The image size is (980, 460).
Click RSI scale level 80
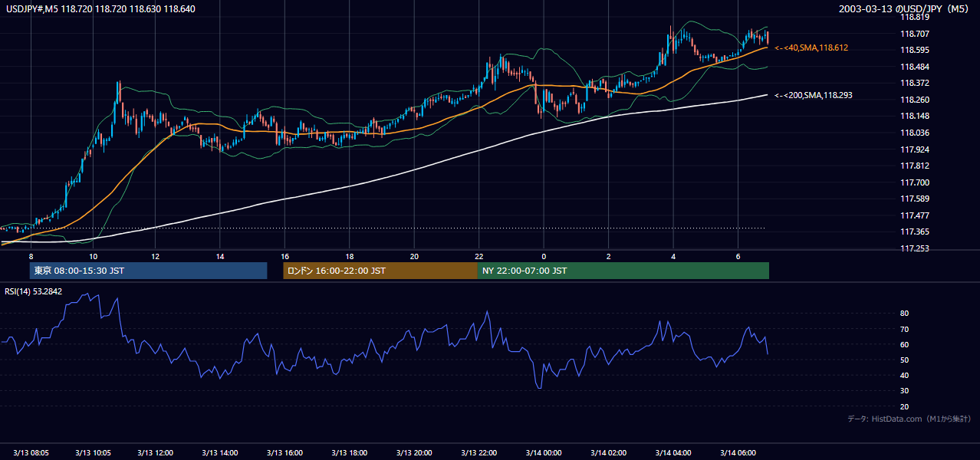click(904, 314)
